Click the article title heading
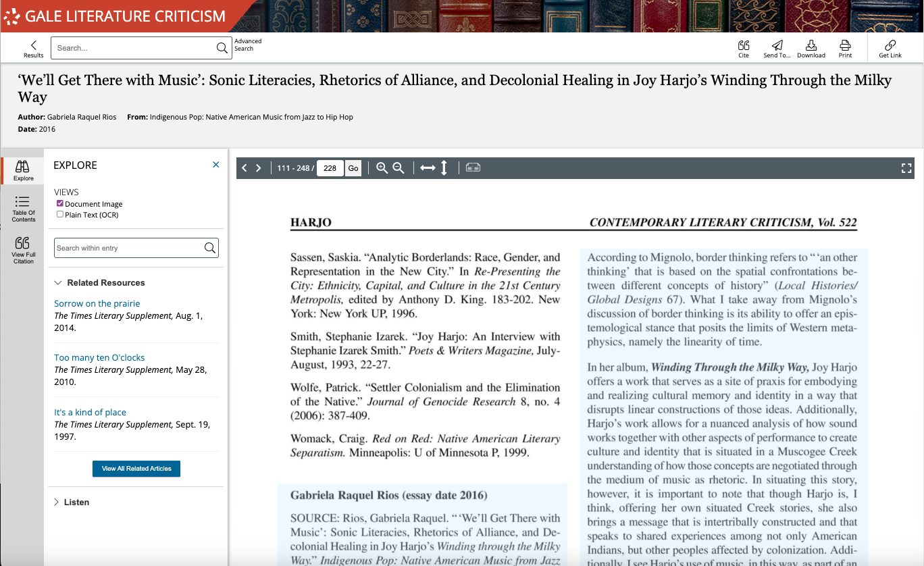 click(455, 88)
